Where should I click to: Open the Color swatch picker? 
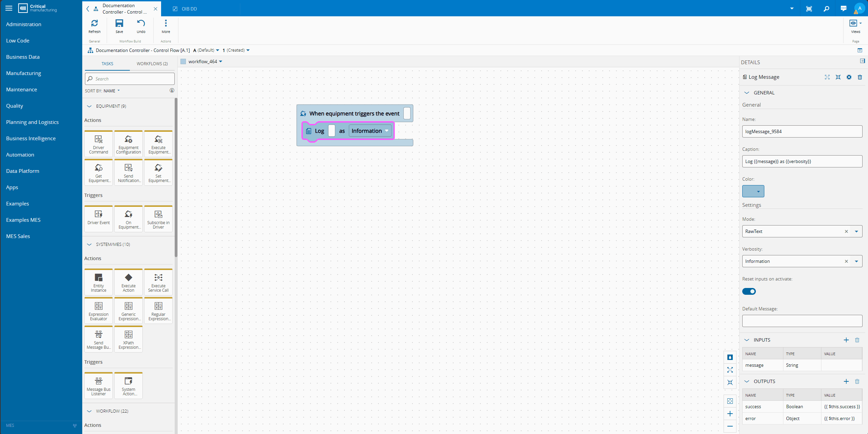pos(753,191)
